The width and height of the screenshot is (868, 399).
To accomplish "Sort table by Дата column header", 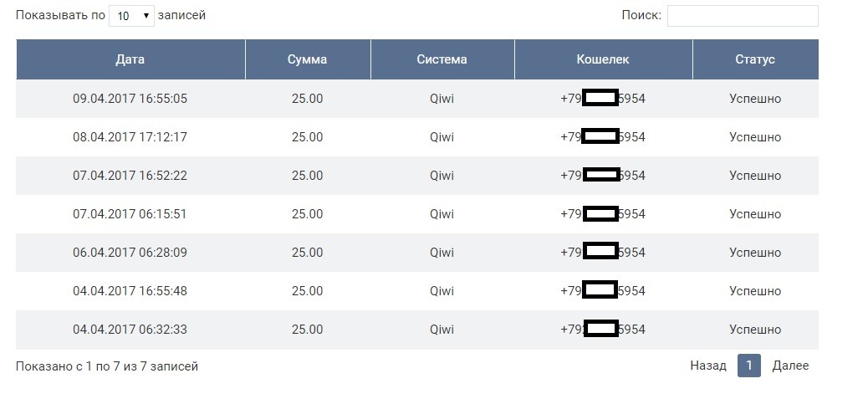I will point(130,59).
